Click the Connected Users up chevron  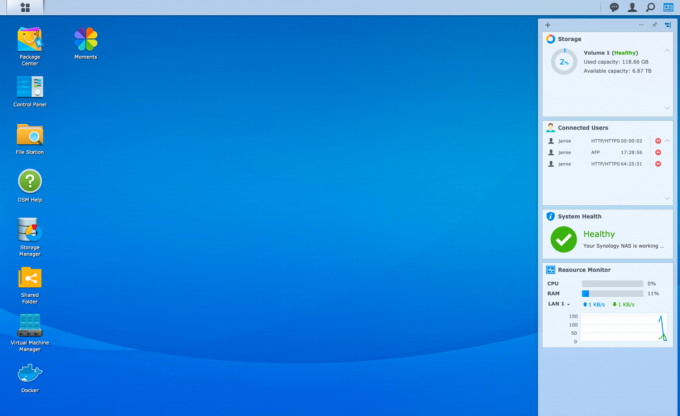[667, 141]
